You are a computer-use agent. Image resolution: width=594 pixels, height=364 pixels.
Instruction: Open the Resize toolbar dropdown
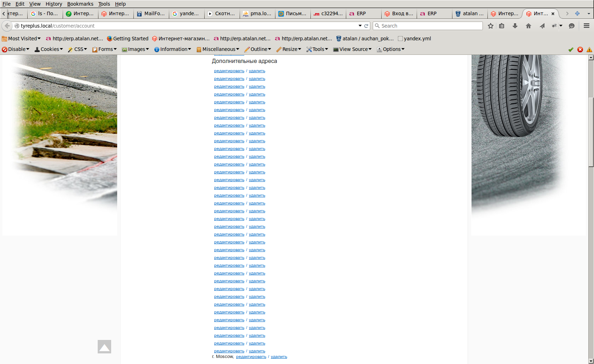pyautogui.click(x=289, y=49)
